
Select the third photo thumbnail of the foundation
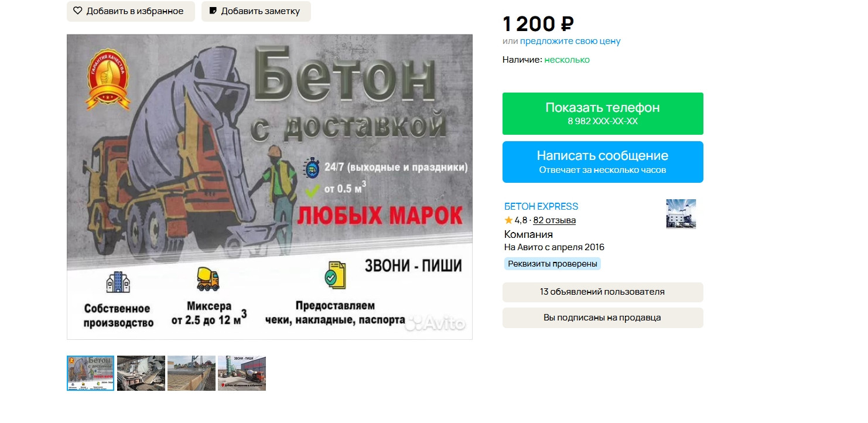[x=192, y=373]
